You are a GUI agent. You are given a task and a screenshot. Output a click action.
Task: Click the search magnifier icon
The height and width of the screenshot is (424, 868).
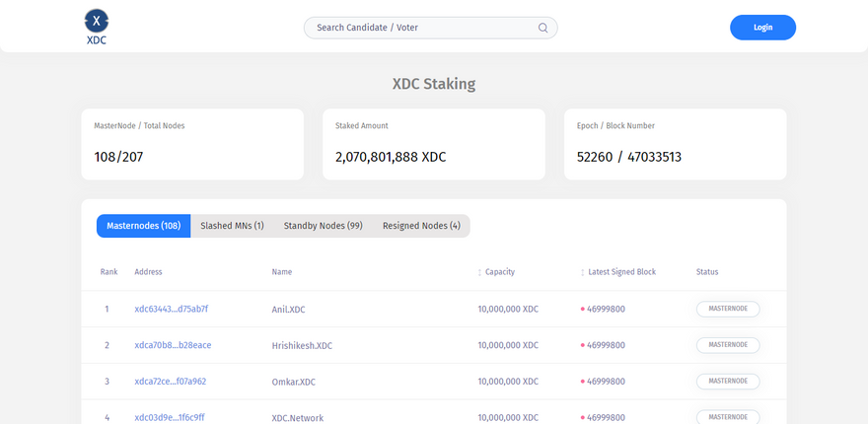(542, 28)
